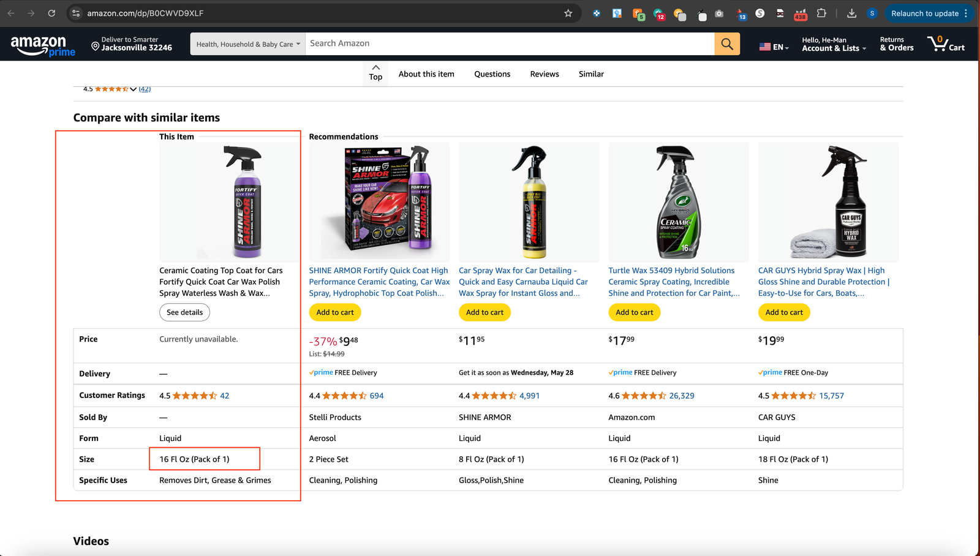Click 'Compare with similar items' heading
The height and width of the screenshot is (556, 980).
click(146, 118)
